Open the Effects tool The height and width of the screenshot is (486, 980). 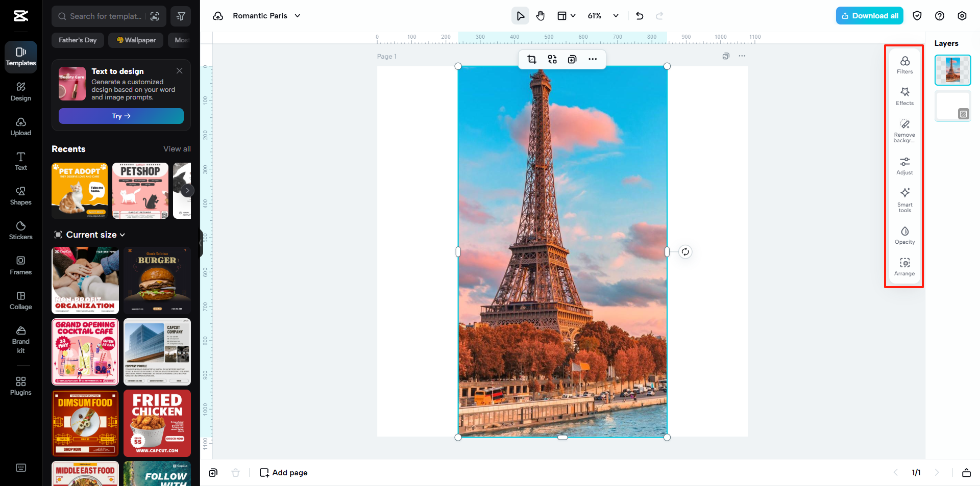pyautogui.click(x=904, y=96)
